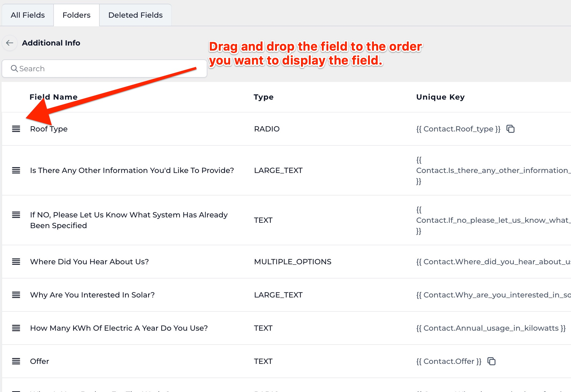The image size is (571, 392).
Task: Click drag handle for KWh Of Electric row
Action: click(x=16, y=328)
